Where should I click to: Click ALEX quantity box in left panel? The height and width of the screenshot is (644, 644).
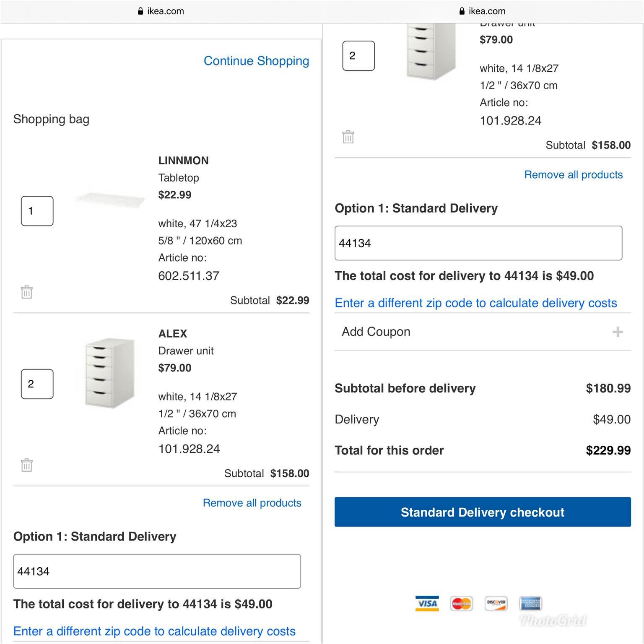37,384
